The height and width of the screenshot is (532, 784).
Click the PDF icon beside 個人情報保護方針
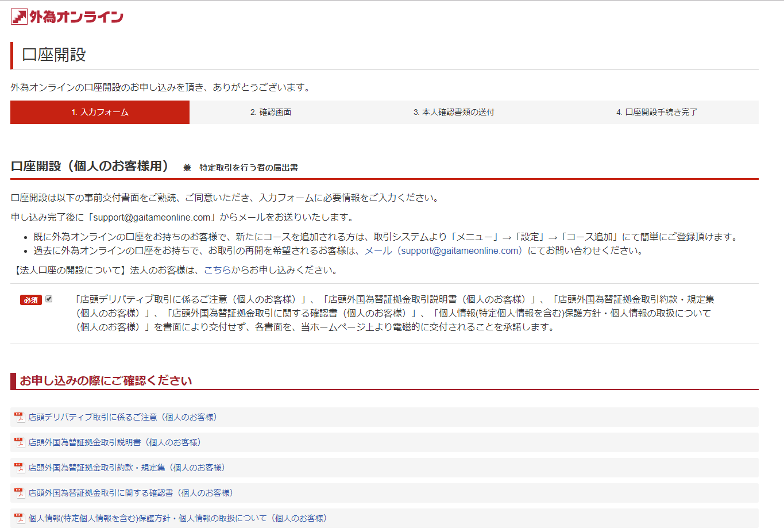pos(19,518)
